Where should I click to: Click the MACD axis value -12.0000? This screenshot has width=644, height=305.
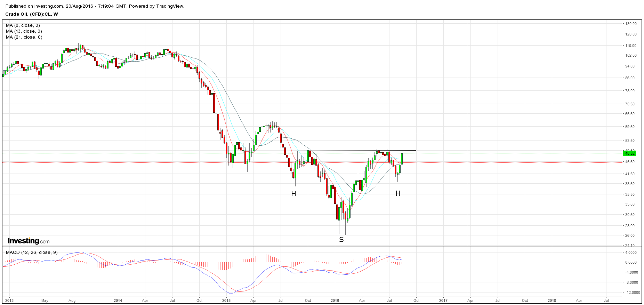pos(632,292)
